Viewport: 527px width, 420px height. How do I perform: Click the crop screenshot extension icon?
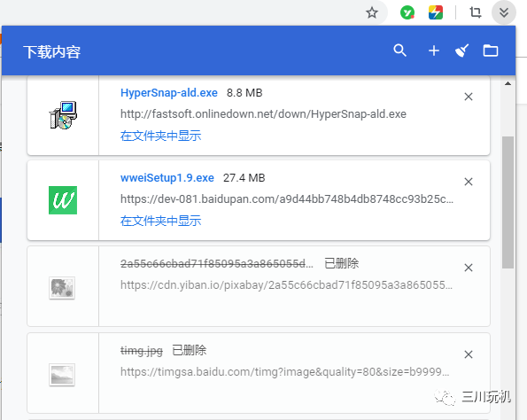(476, 12)
